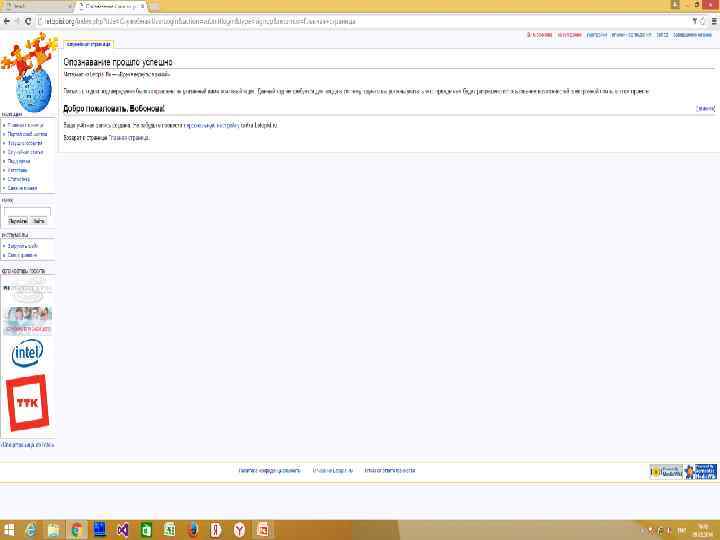This screenshot has width=720, height=540.
Task: Open Excel from the taskbar
Action: pos(169,530)
